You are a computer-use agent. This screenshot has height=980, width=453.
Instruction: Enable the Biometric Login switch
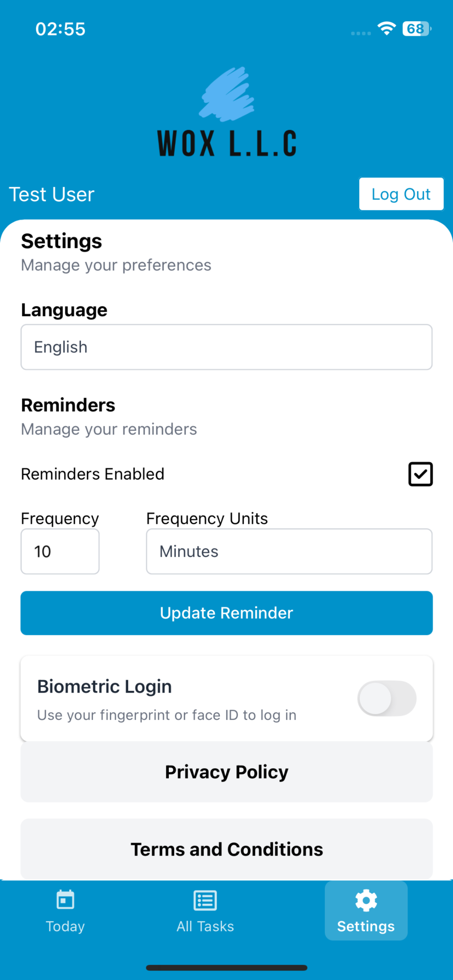point(387,699)
